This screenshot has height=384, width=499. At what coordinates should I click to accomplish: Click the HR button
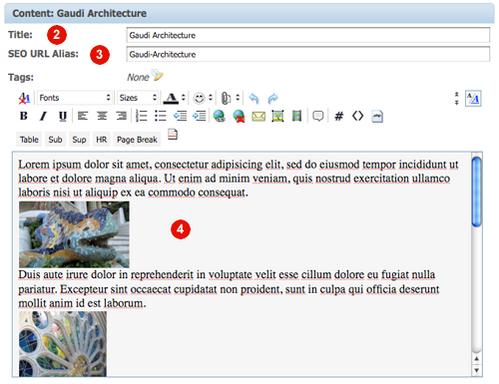[x=101, y=139]
